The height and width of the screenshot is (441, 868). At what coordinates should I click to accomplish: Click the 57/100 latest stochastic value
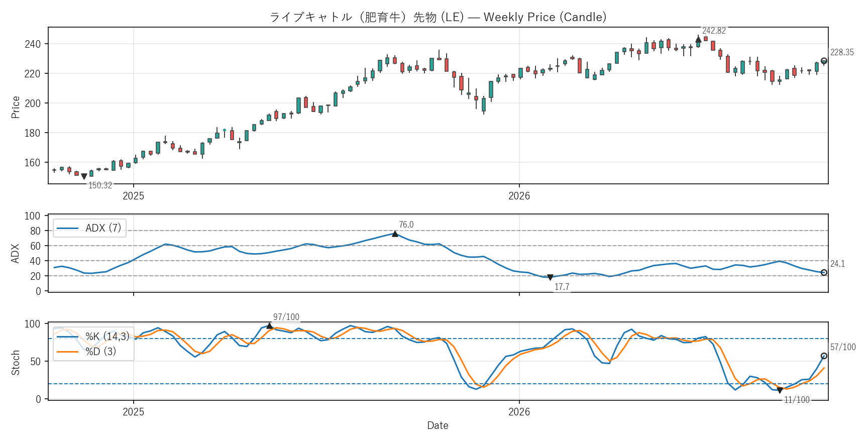click(x=843, y=347)
